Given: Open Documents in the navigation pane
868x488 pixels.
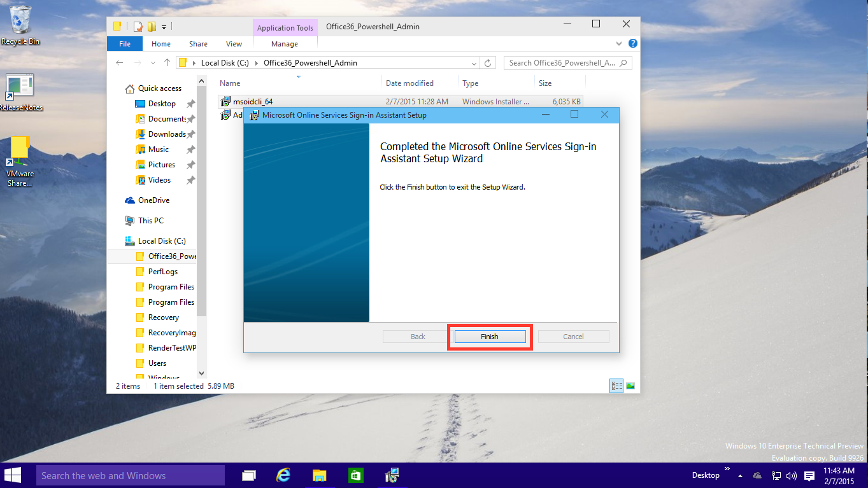Looking at the screenshot, I should click(167, 119).
